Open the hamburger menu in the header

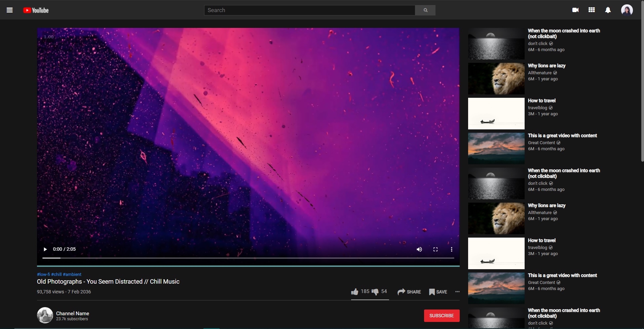[10, 10]
